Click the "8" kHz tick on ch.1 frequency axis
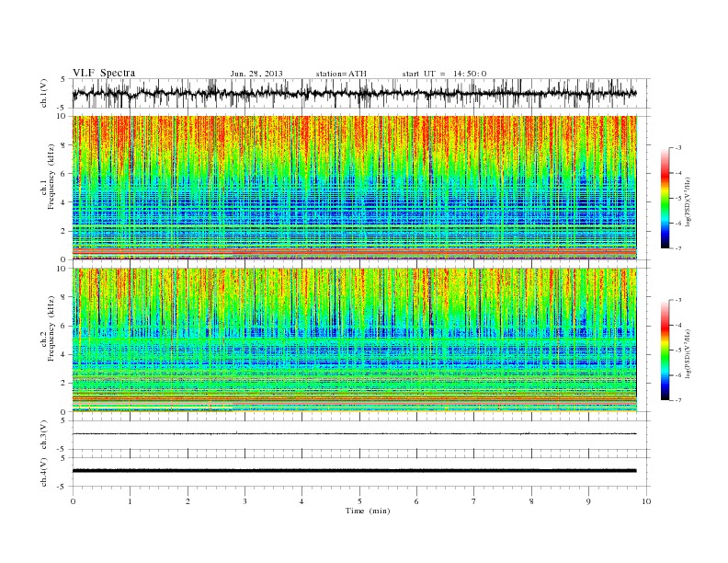Screen dimensions: 728x563 [x=64, y=145]
